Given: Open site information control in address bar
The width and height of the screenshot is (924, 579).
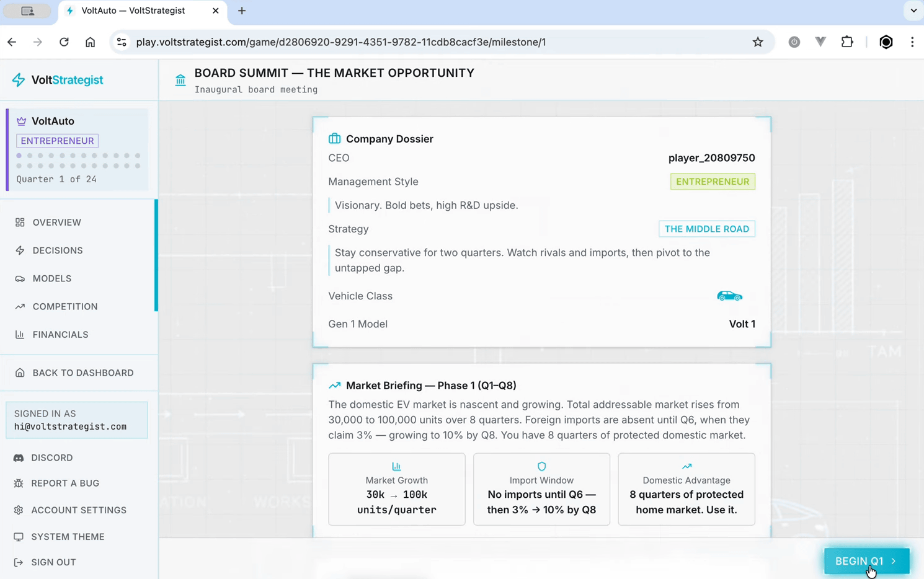Looking at the screenshot, I should 122,42.
